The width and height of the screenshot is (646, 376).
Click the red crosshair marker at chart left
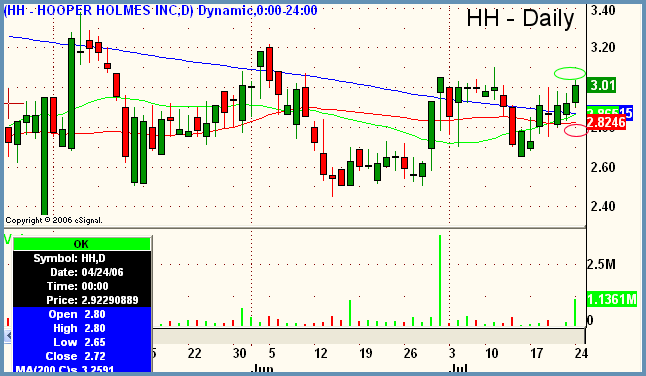click(12, 103)
